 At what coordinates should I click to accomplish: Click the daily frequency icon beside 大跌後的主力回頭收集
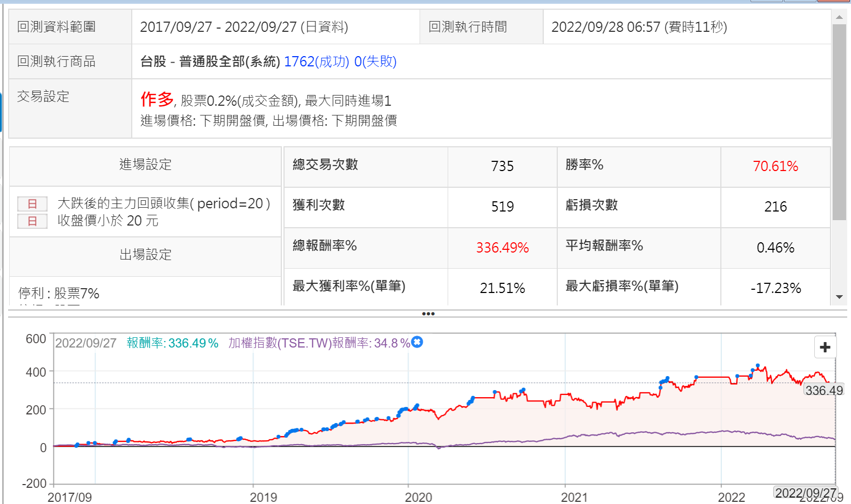(32, 203)
